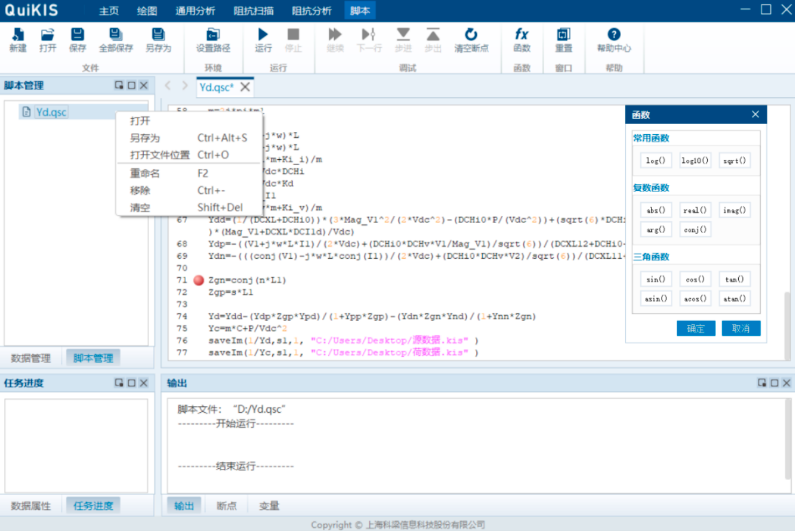Clear breakpoints with 清空断点 icon
The image size is (796, 532).
click(471, 35)
